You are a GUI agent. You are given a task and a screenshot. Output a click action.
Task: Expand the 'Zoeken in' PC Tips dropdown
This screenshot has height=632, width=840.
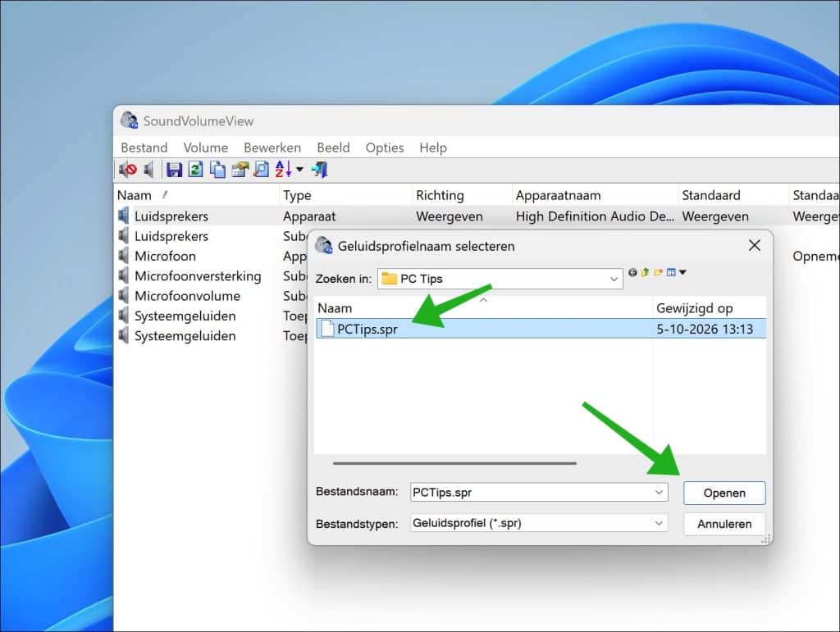[614, 279]
